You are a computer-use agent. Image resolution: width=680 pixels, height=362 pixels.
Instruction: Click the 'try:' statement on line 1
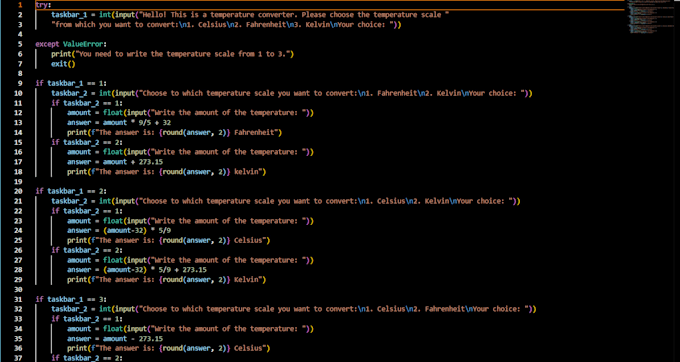(43, 5)
